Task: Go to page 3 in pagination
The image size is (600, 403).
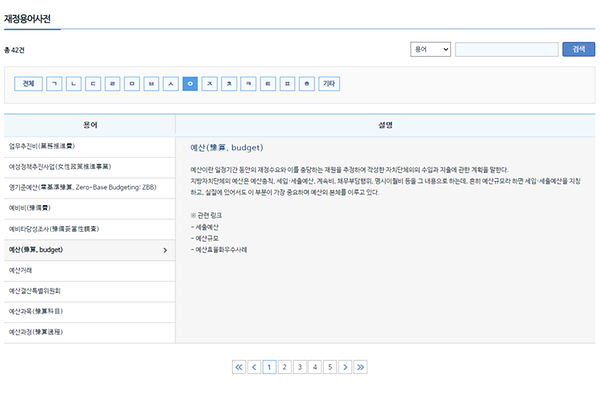Action: pos(300,367)
